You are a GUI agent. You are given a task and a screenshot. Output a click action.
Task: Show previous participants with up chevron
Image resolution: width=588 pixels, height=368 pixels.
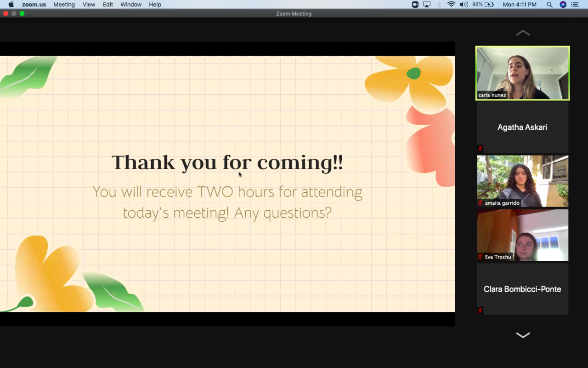tap(523, 33)
